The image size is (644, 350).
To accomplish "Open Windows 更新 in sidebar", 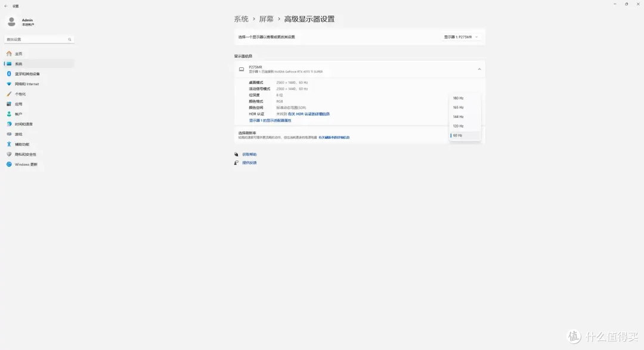I will 39,165.
